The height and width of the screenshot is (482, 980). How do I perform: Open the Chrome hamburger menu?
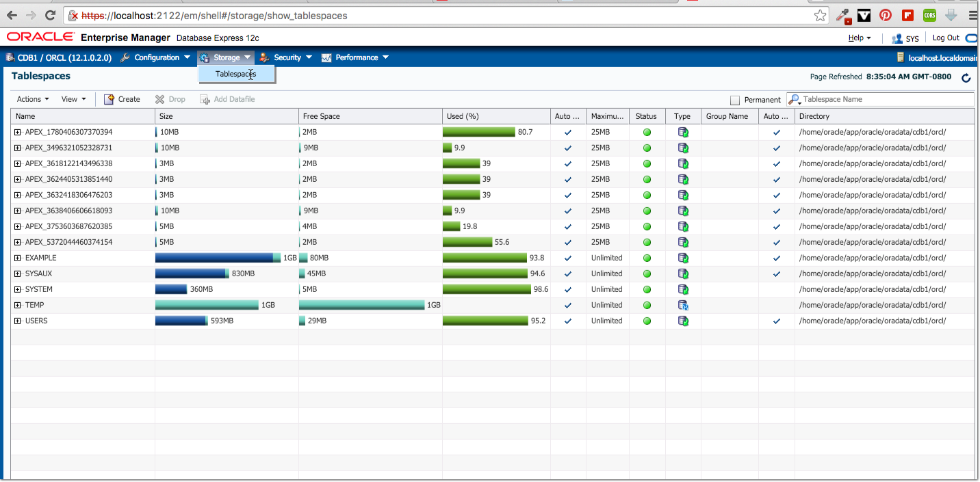point(972,15)
